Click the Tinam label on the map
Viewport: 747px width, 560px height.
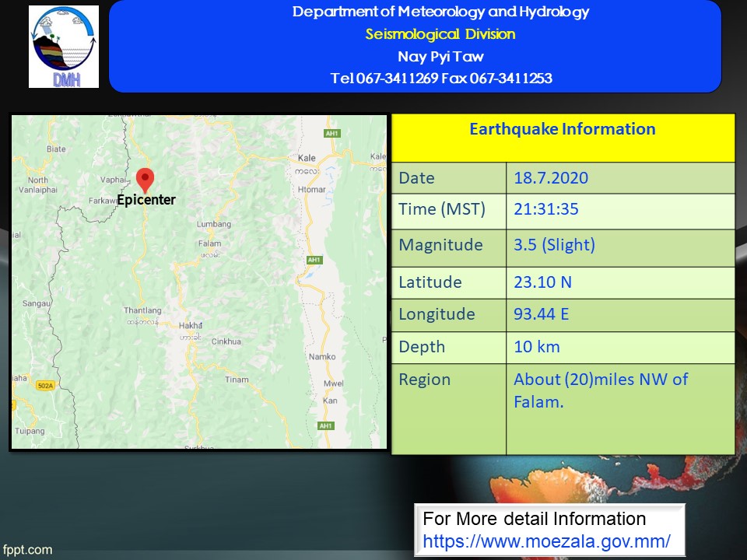tap(237, 380)
